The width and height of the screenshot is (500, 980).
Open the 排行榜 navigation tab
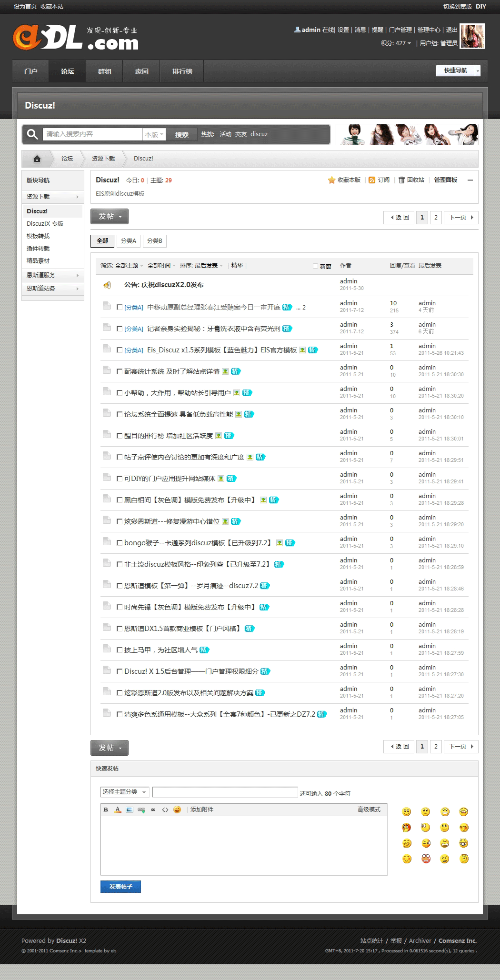(x=182, y=71)
